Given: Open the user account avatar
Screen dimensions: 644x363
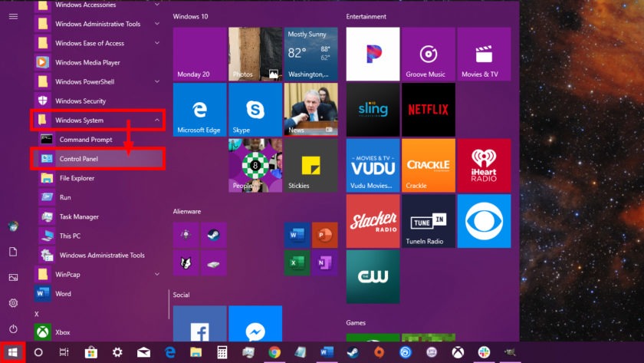Looking at the screenshot, I should 13,226.
